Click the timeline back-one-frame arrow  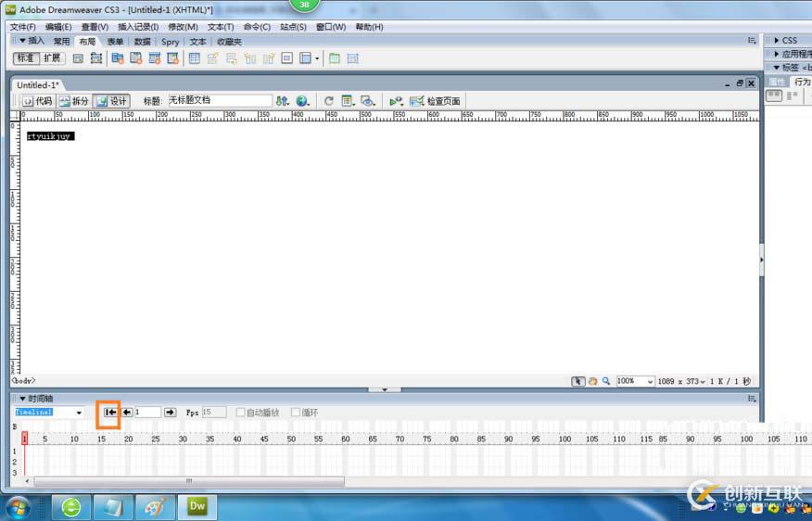(127, 413)
